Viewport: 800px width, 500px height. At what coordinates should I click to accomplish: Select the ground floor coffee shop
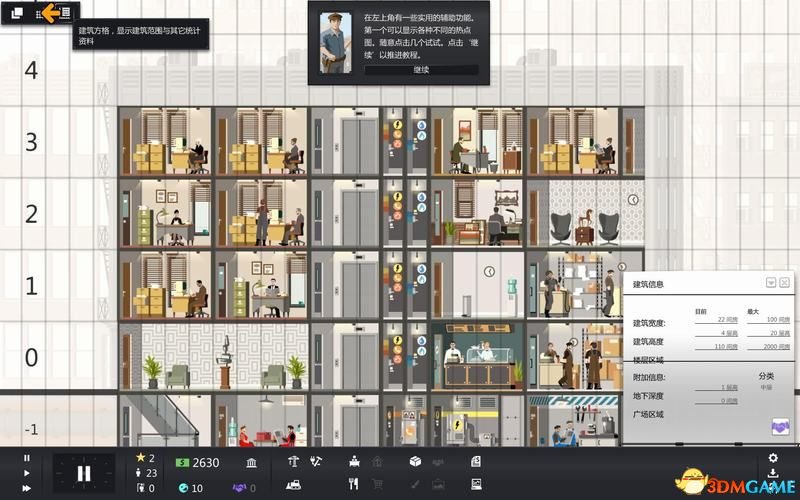point(477,356)
